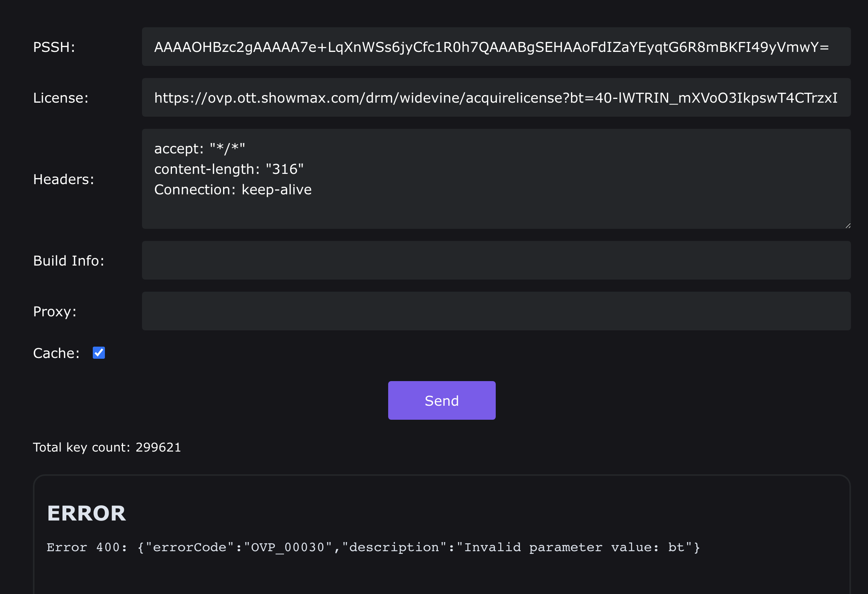Click the Proxy label
The image size is (868, 594).
click(55, 311)
